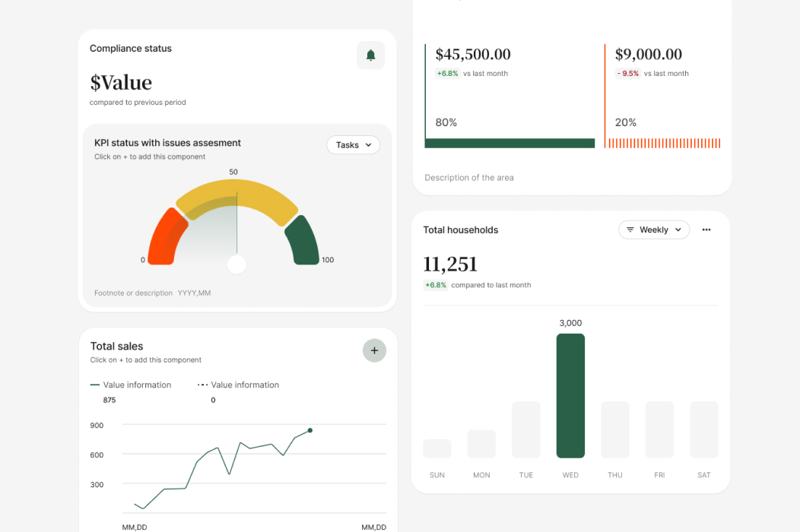Open the Tasks dropdown in KPI status
The width and height of the screenshot is (800, 532).
(x=353, y=145)
